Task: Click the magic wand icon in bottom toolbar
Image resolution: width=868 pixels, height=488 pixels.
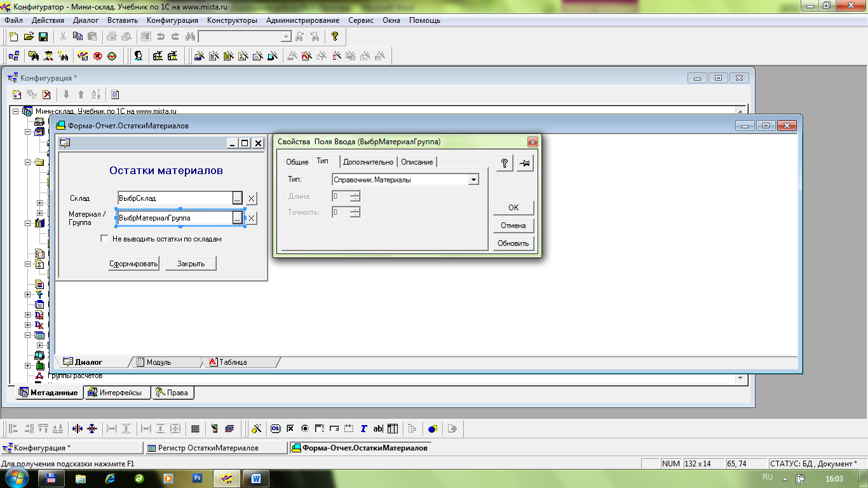Action: [x=257, y=429]
